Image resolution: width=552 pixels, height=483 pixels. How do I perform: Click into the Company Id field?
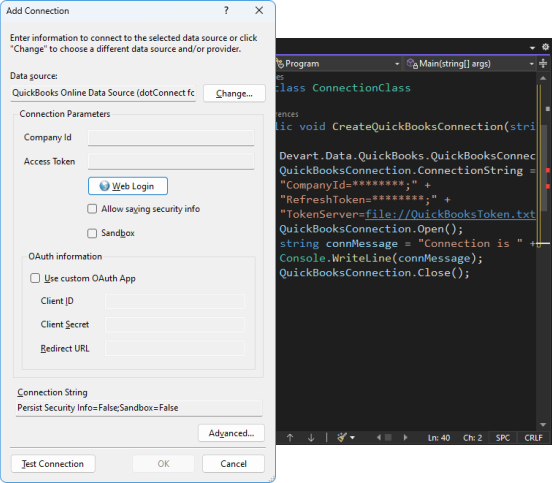tap(171, 137)
